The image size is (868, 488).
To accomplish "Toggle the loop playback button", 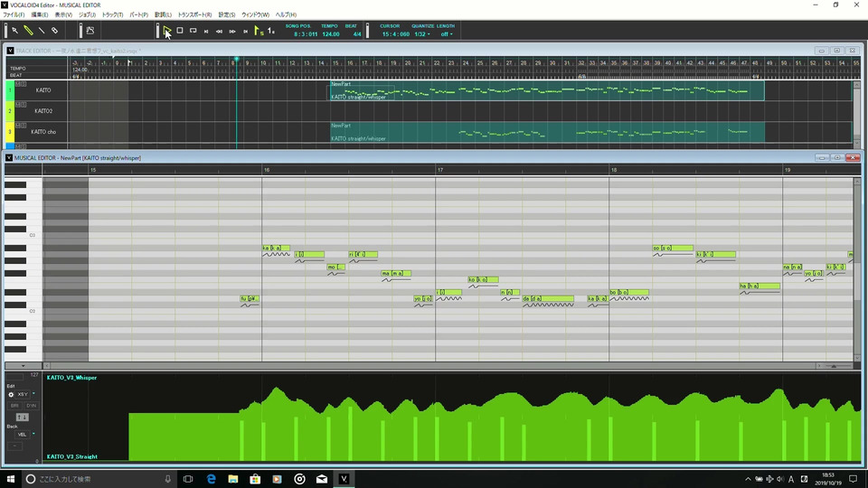I will (x=193, y=31).
